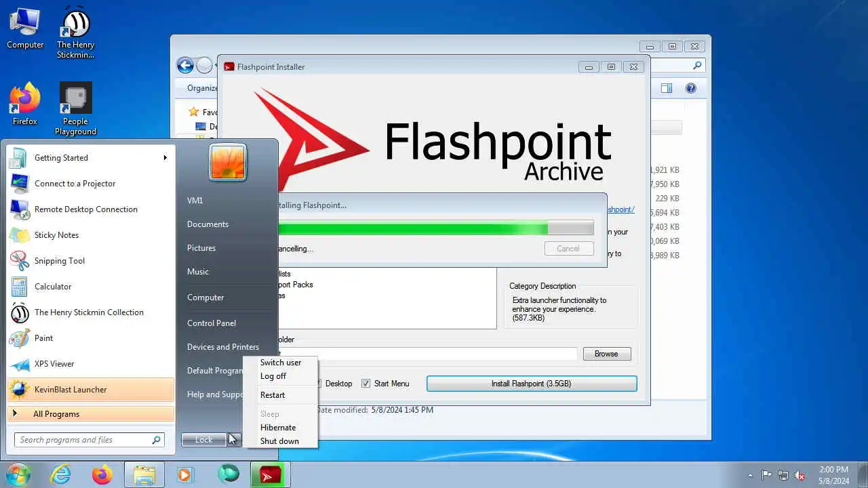
Task: Open Devices and Printers
Action: pos(223,347)
